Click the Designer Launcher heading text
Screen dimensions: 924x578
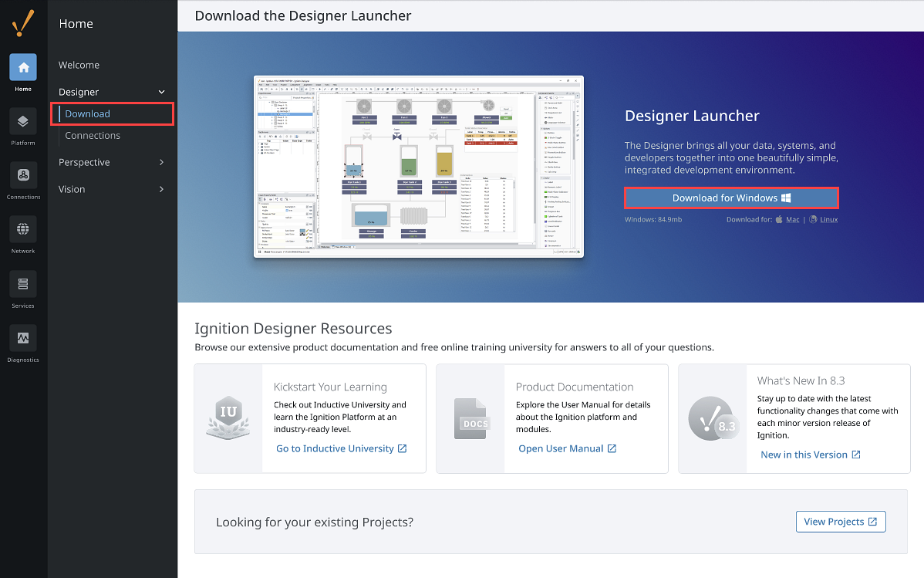tap(692, 116)
